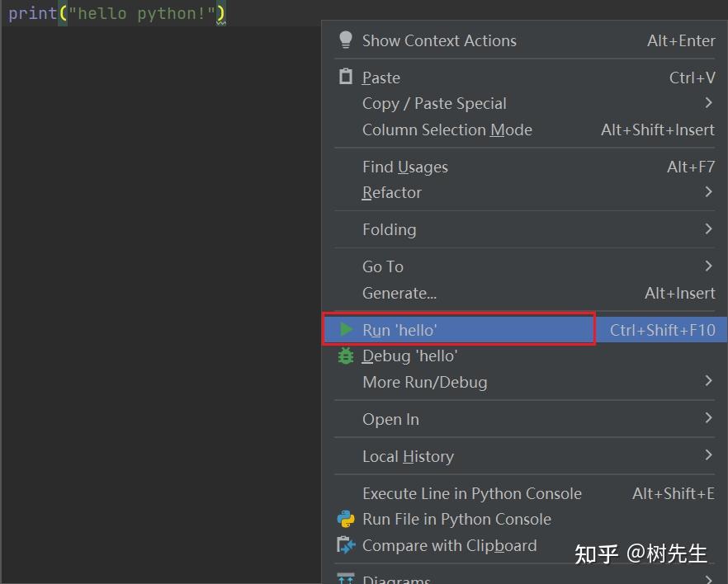
Task: Choose Generate... from the context menu
Action: pyautogui.click(x=399, y=293)
